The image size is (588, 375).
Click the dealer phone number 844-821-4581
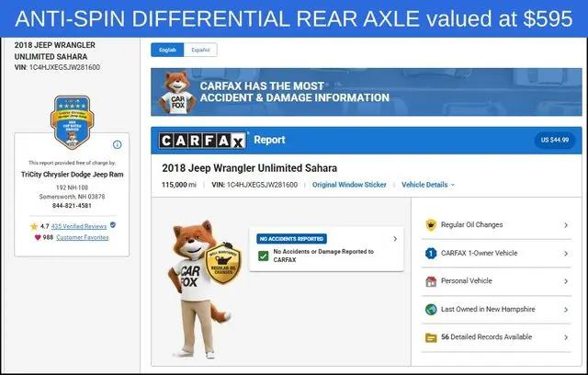click(x=72, y=206)
